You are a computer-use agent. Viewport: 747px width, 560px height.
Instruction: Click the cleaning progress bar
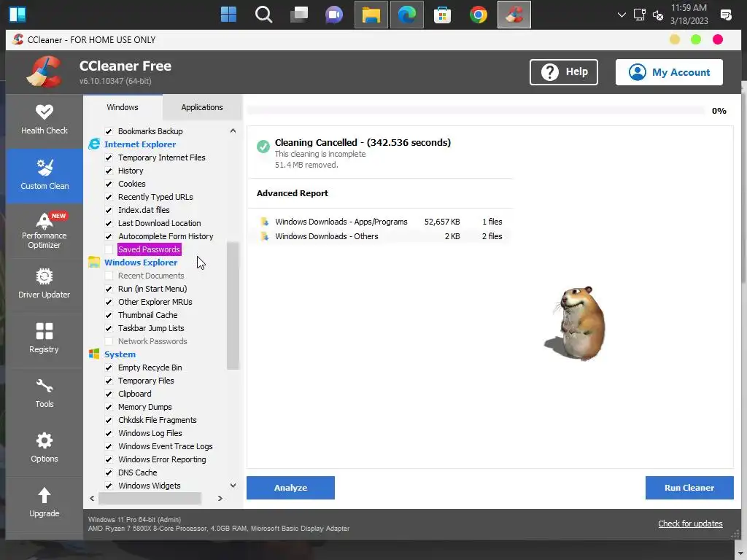click(476, 111)
